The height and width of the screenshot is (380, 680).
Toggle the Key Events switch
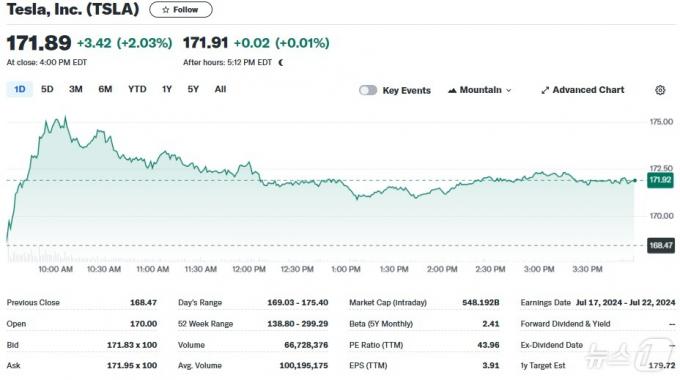(368, 90)
